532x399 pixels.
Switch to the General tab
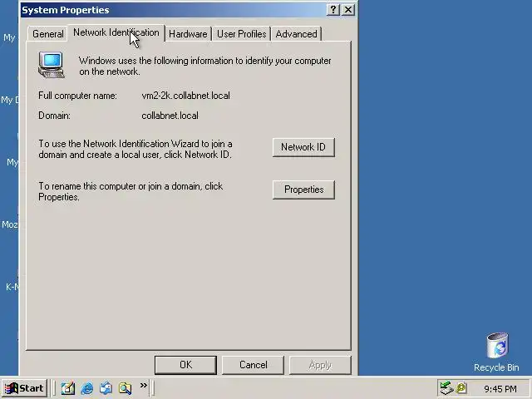click(48, 34)
